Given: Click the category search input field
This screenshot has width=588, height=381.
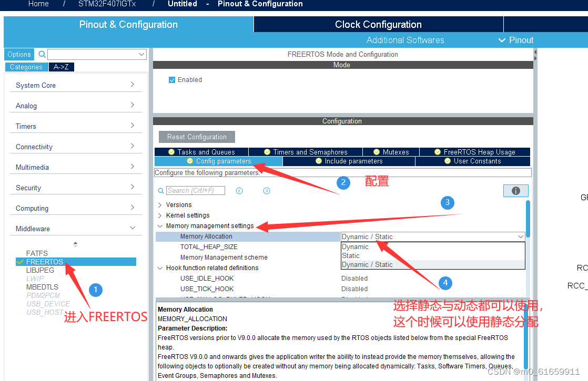Looking at the screenshot, I should click(x=93, y=54).
